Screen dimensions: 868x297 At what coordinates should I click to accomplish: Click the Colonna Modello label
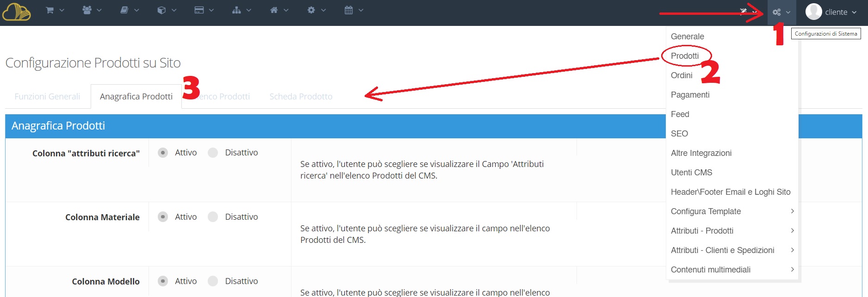coord(105,281)
